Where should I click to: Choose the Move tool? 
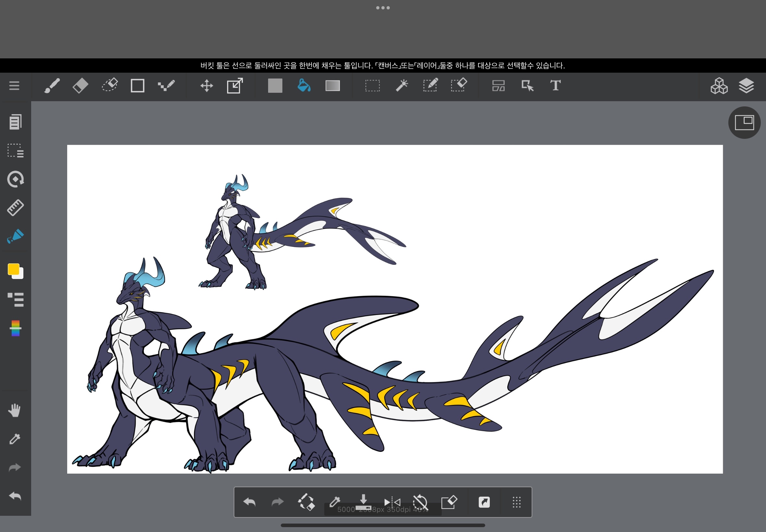coord(206,86)
